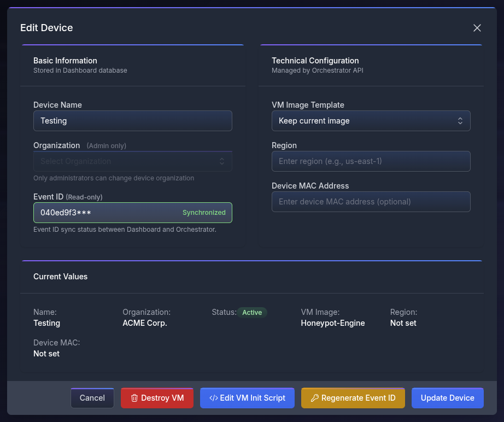504x422 pixels.
Task: Open the VM Image Template dropdown
Action: [371, 121]
